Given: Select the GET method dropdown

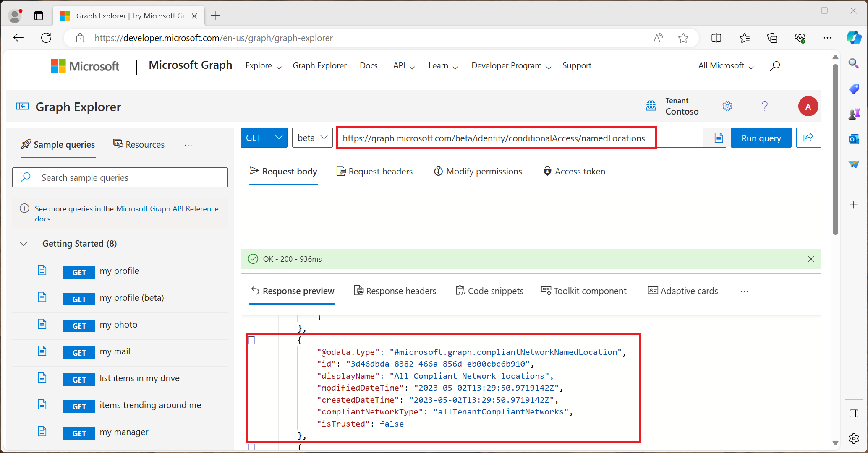Looking at the screenshot, I should (263, 138).
